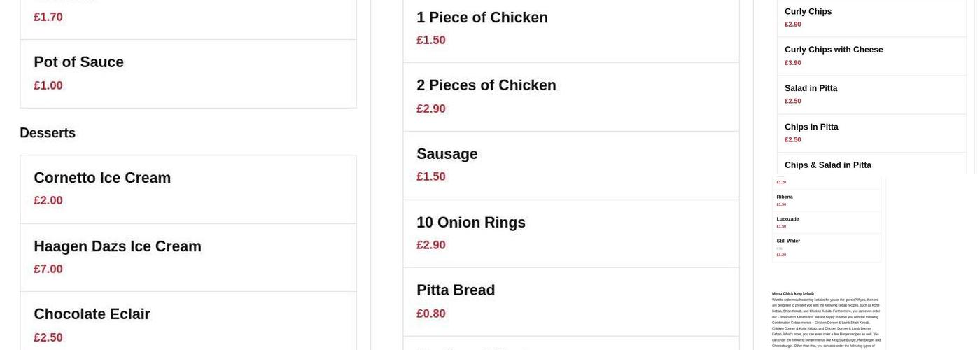Add 10 Onion Rings to order
The width and height of the screenshot is (980, 350).
pyautogui.click(x=471, y=223)
